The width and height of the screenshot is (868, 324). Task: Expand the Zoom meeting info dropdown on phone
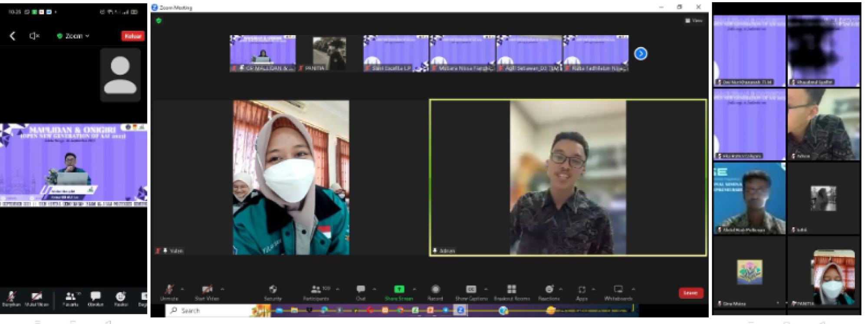74,36
